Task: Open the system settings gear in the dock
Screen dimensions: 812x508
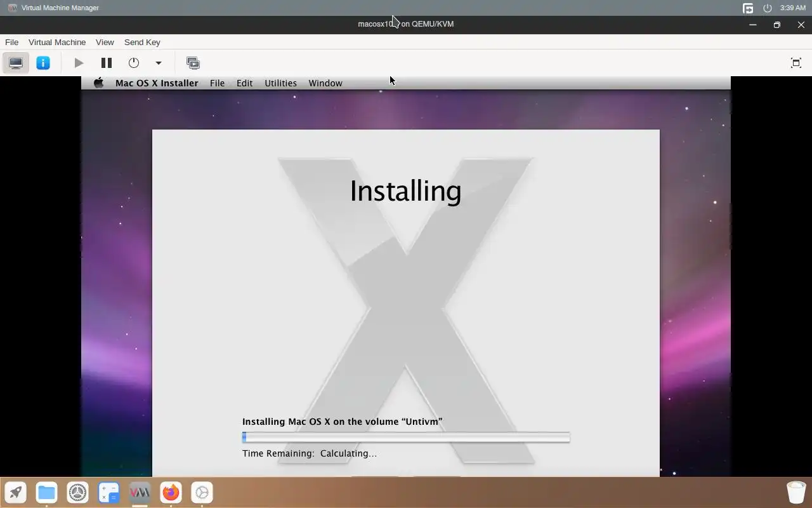Action: (x=77, y=492)
